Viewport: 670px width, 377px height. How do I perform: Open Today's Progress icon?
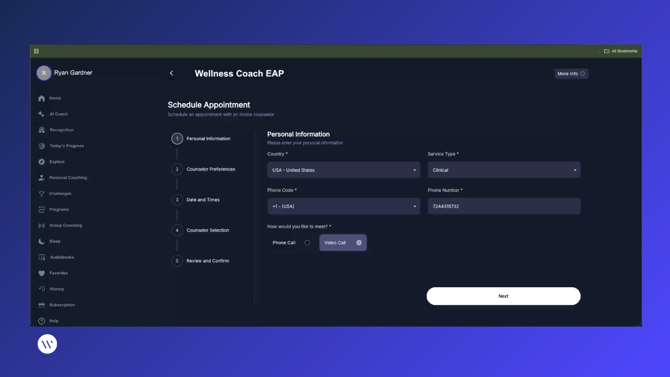pos(41,146)
